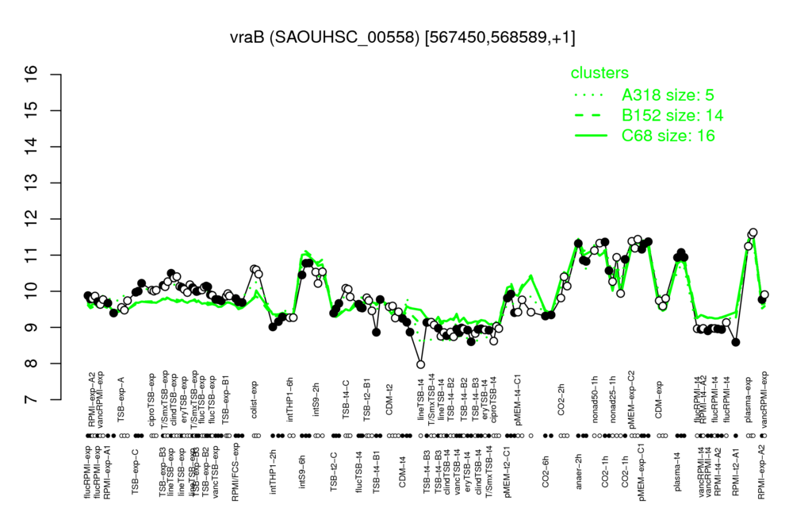This screenshot has width=812, height=508.
Task: Click y-axis tick label 16
Action: coord(32,75)
